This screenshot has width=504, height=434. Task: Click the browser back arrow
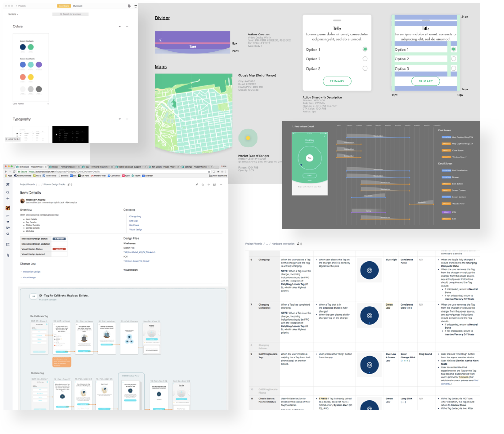tap(6, 172)
